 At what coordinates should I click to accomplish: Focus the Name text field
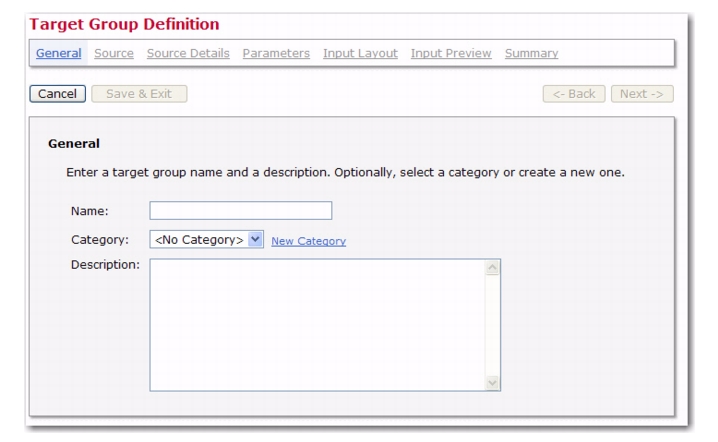tap(241, 211)
